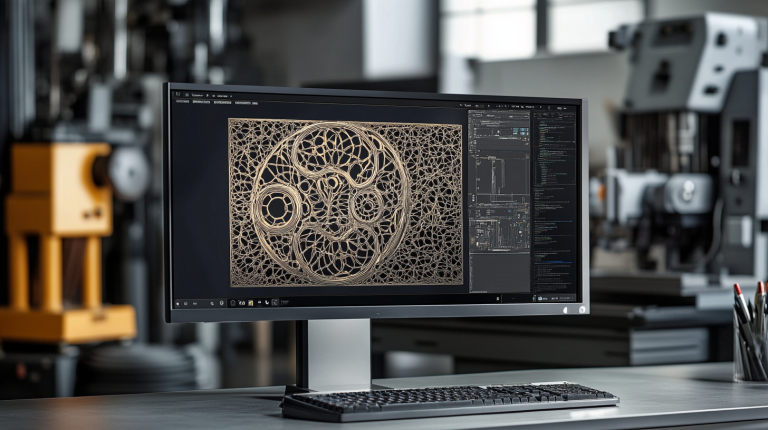Viewport: 768px width, 430px height.
Task: Click the empty gray area below the properties panel
Action: 499,273
